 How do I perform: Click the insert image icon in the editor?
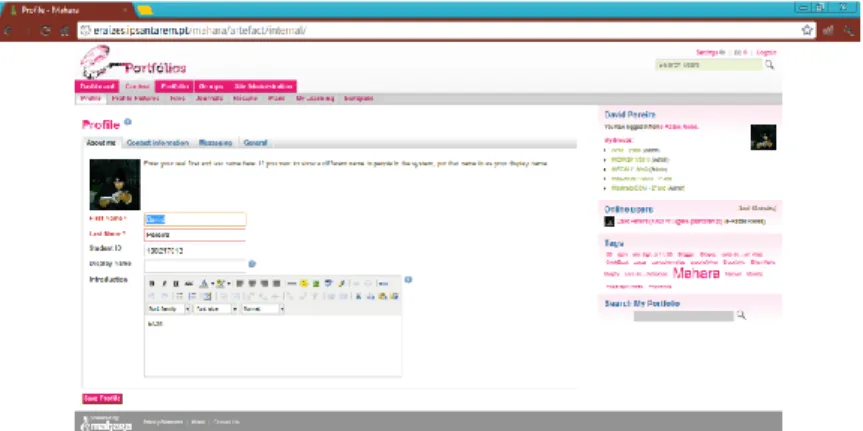pyautogui.click(x=316, y=283)
